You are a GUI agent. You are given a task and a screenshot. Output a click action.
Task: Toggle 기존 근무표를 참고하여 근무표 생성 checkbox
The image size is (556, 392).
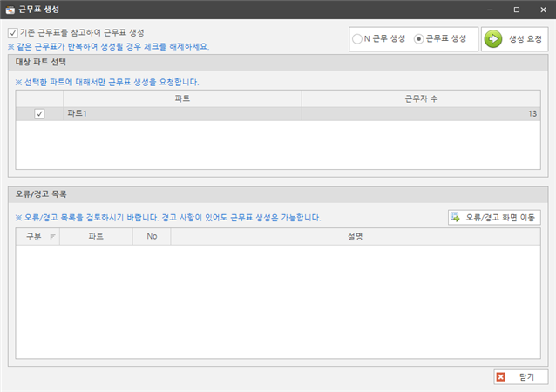point(12,33)
